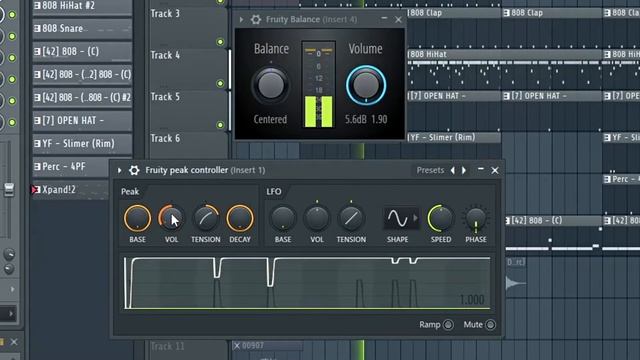The image size is (640, 360).
Task: Select the 808 HiHat #2 channel button
Action: point(82,6)
